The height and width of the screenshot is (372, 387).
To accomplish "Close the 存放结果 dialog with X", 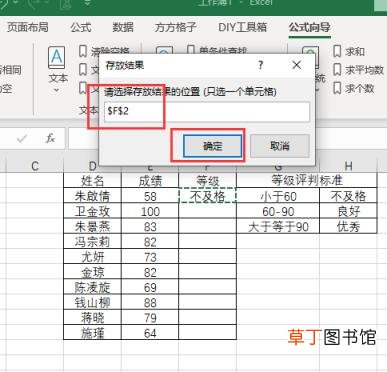I will [x=296, y=65].
